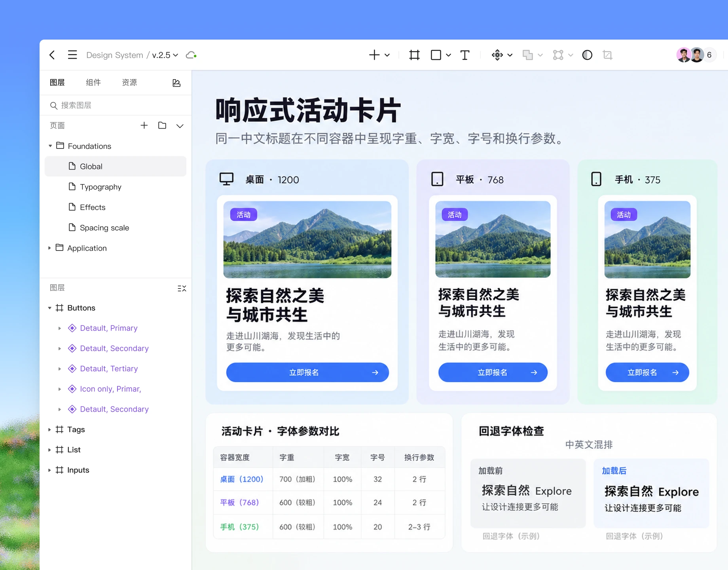The height and width of the screenshot is (570, 728).
Task: Click the 搜索图层 search field
Action: tap(116, 105)
